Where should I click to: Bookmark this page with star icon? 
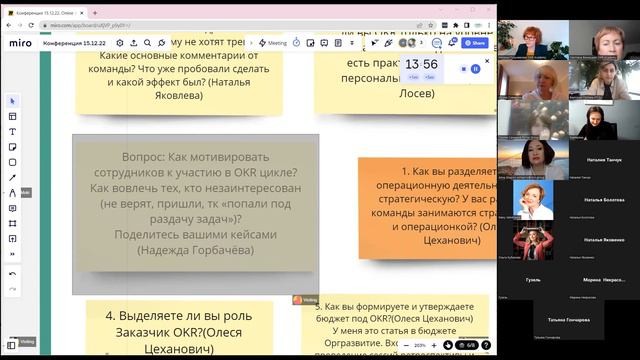click(x=430, y=25)
